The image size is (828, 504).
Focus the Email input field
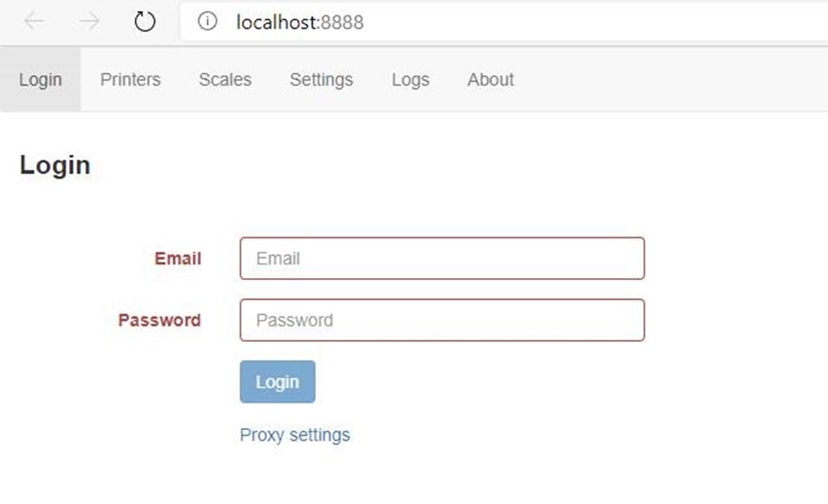pyautogui.click(x=442, y=258)
